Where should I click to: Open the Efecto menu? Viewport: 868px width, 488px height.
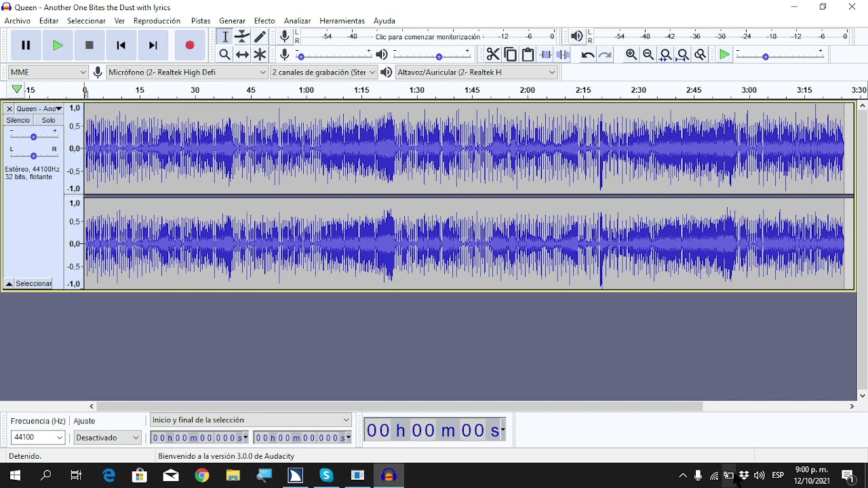264,21
